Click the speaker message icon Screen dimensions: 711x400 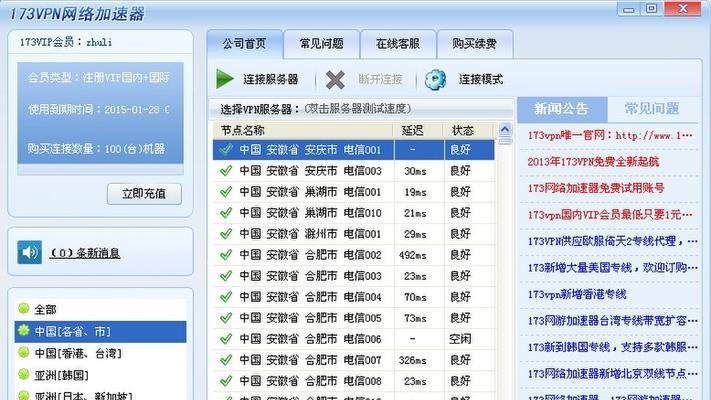coord(29,252)
